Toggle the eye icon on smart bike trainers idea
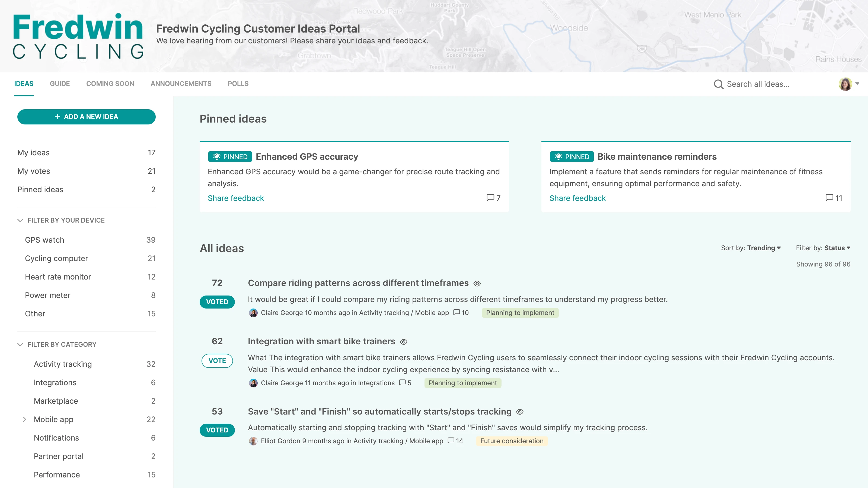 (403, 342)
